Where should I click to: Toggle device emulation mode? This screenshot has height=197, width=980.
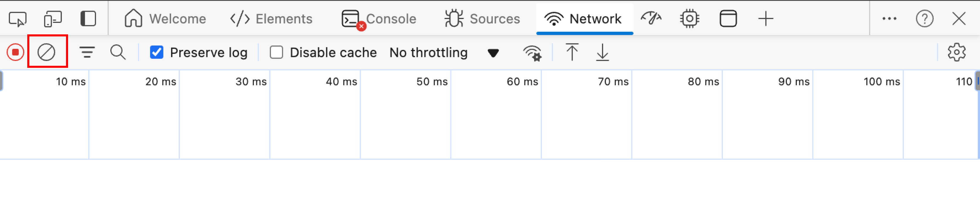53,18
